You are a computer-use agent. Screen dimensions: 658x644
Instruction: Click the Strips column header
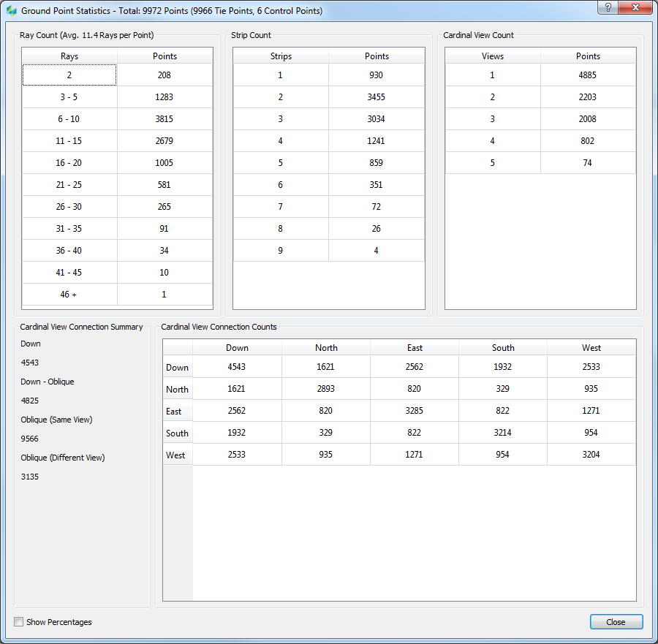tap(281, 56)
